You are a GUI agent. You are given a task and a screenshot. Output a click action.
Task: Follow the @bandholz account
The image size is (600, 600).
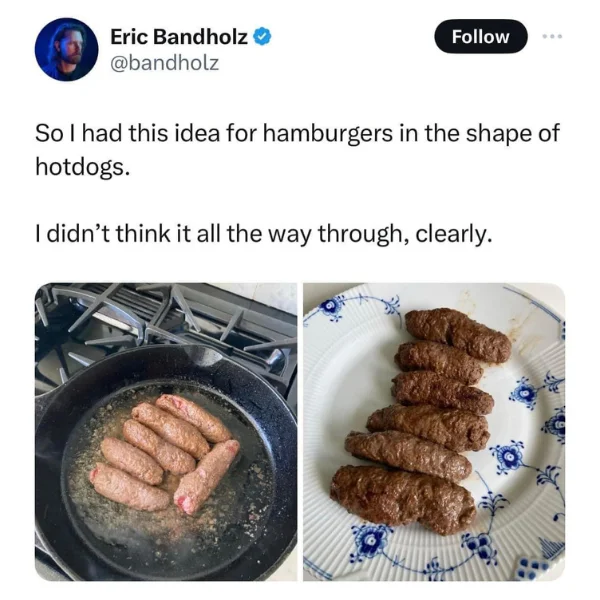(x=481, y=36)
